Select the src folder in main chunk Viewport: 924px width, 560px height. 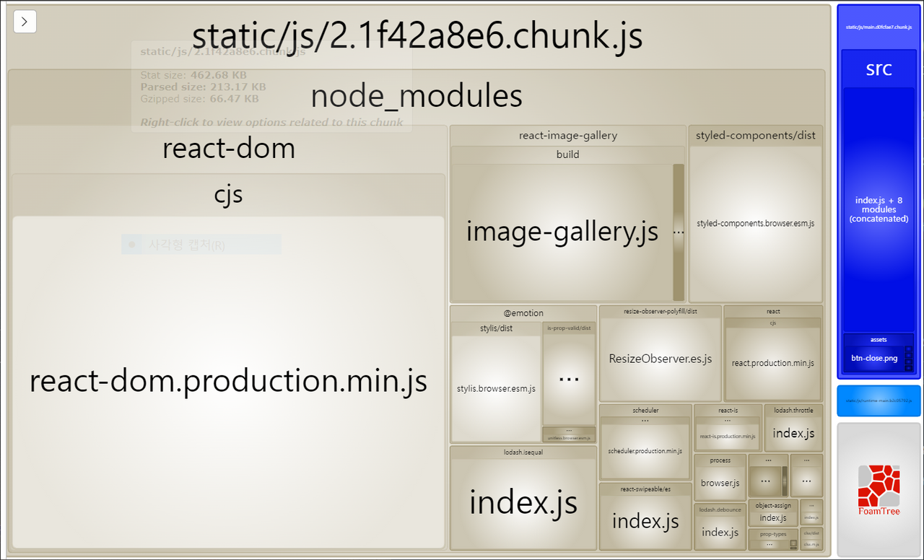(x=879, y=69)
